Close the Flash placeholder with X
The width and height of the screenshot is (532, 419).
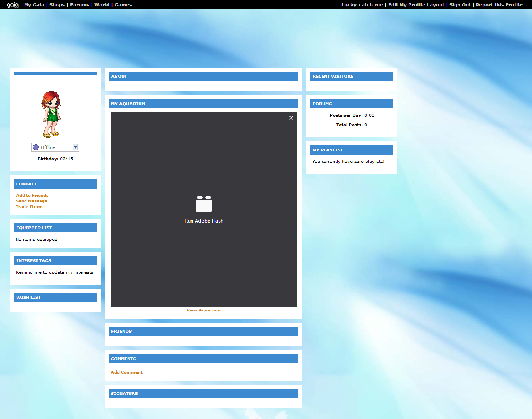point(291,118)
